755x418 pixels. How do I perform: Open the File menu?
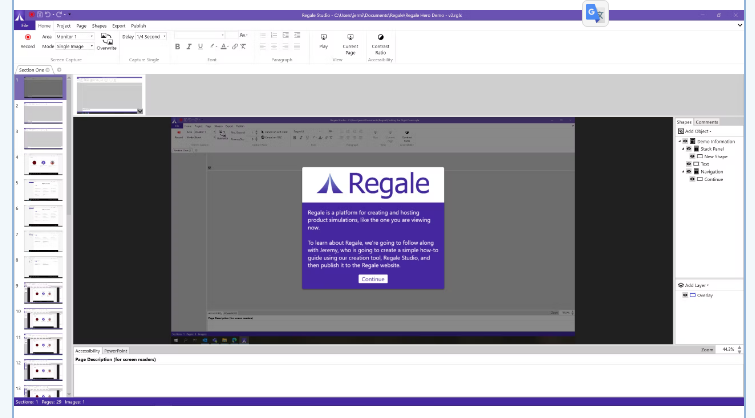25,26
